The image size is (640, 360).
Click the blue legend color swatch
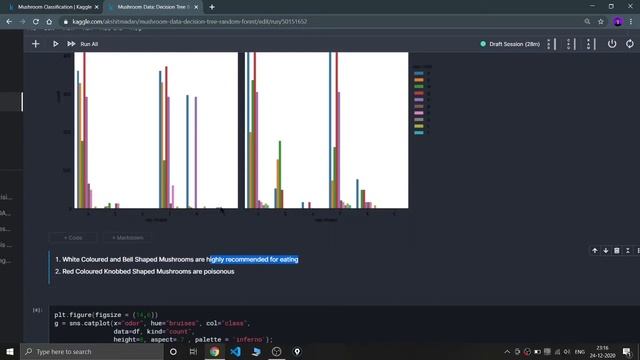pos(419,73)
